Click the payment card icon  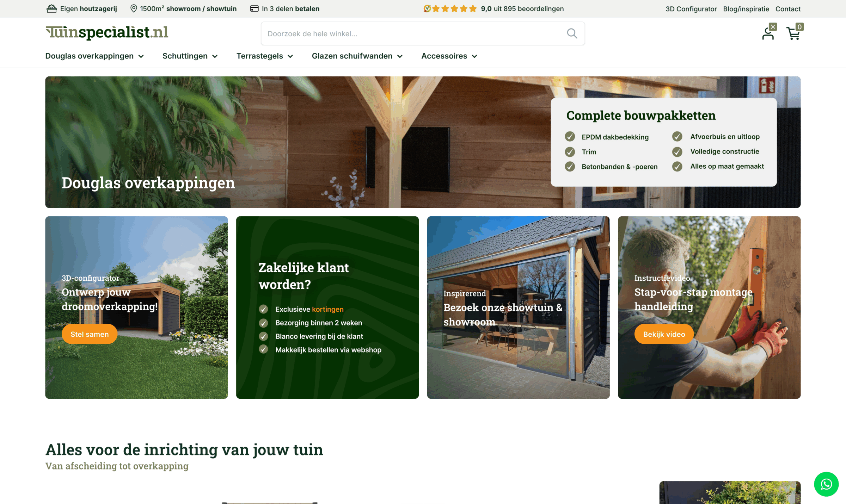254,8
